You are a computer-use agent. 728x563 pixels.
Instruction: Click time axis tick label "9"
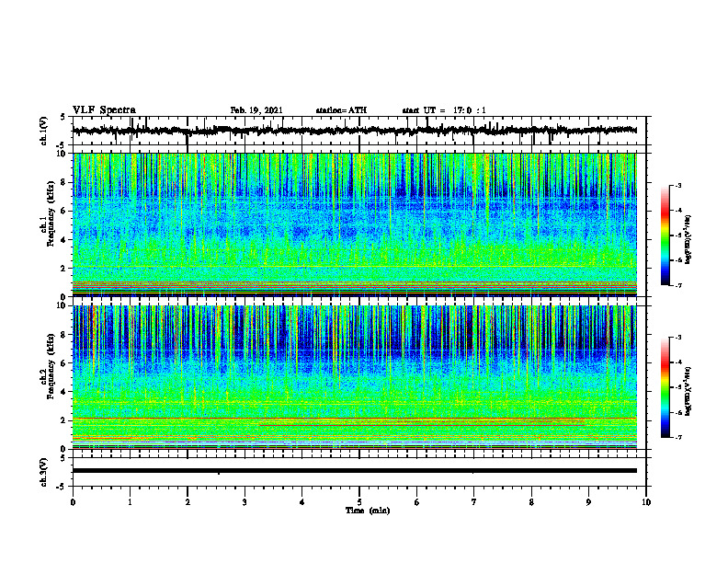click(588, 502)
